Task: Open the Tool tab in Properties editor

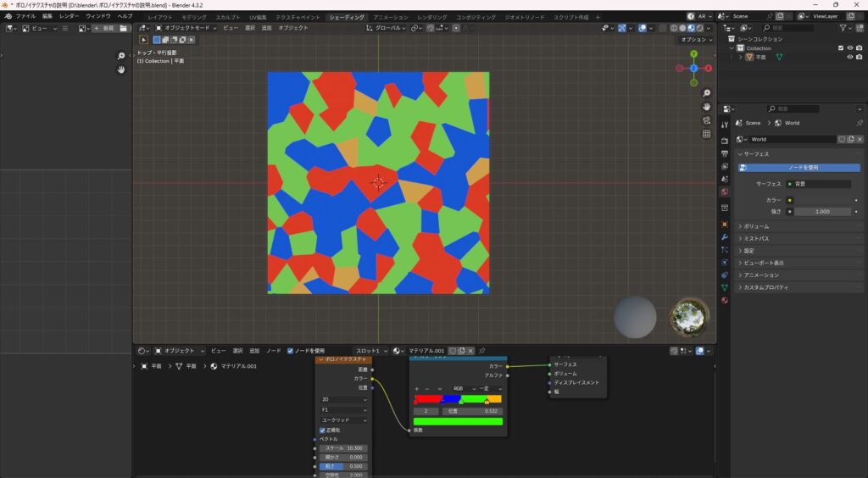Action: (725, 125)
